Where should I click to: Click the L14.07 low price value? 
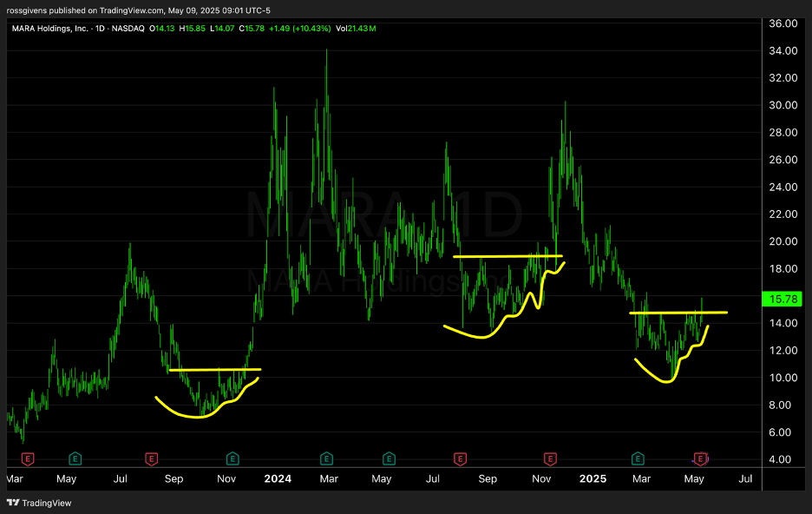click(222, 29)
